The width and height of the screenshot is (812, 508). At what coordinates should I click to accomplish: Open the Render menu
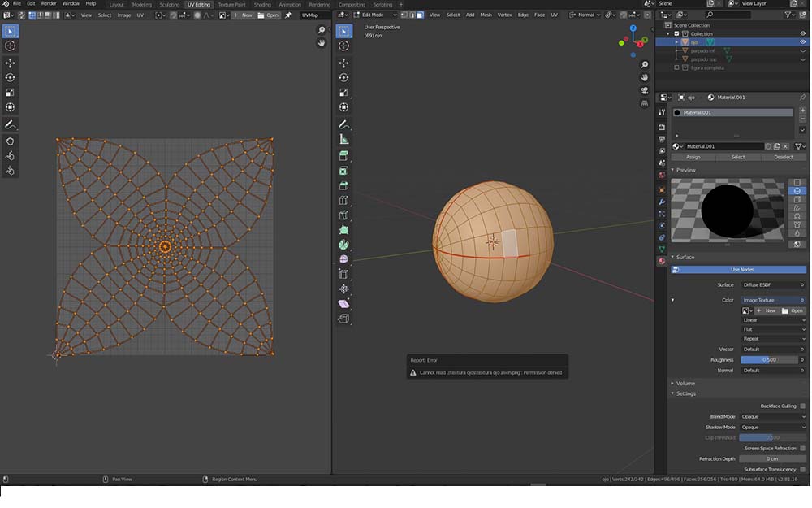[49, 3]
